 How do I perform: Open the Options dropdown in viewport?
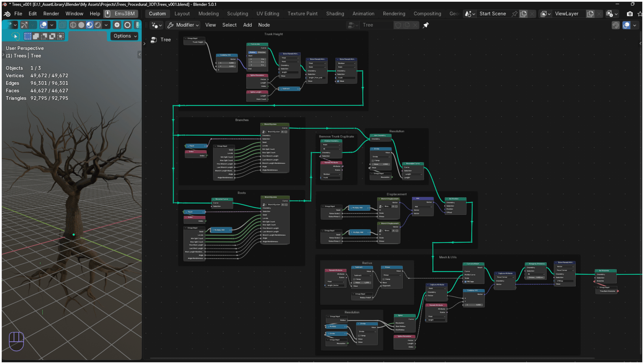pyautogui.click(x=125, y=36)
